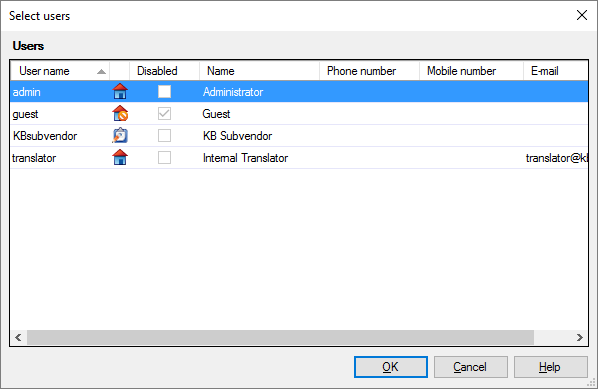The image size is (598, 389).
Task: Open Help for this dialog
Action: coord(551,367)
